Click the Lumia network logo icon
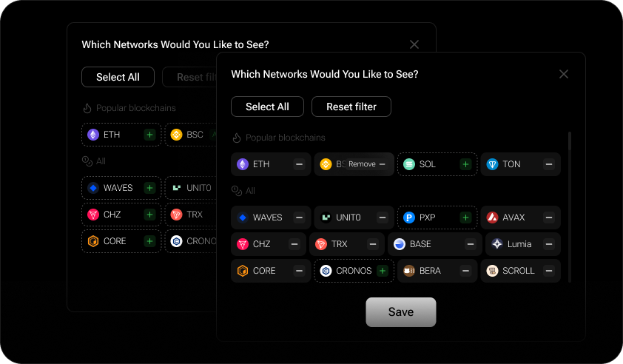This screenshot has width=623, height=364. click(497, 244)
